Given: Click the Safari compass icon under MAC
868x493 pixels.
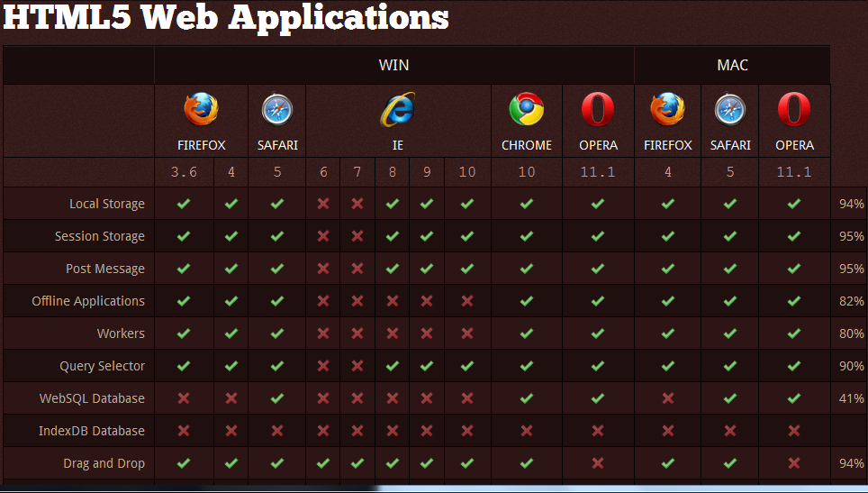Looking at the screenshot, I should coord(730,109).
